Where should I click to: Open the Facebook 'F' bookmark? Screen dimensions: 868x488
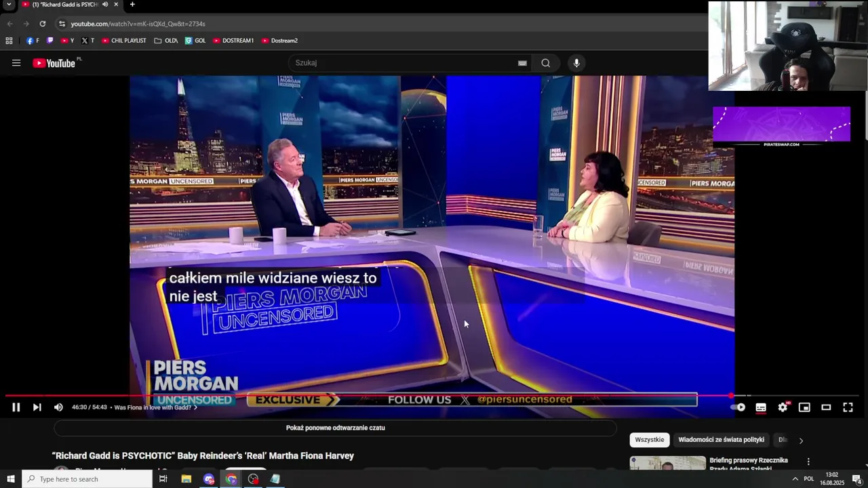[33, 41]
